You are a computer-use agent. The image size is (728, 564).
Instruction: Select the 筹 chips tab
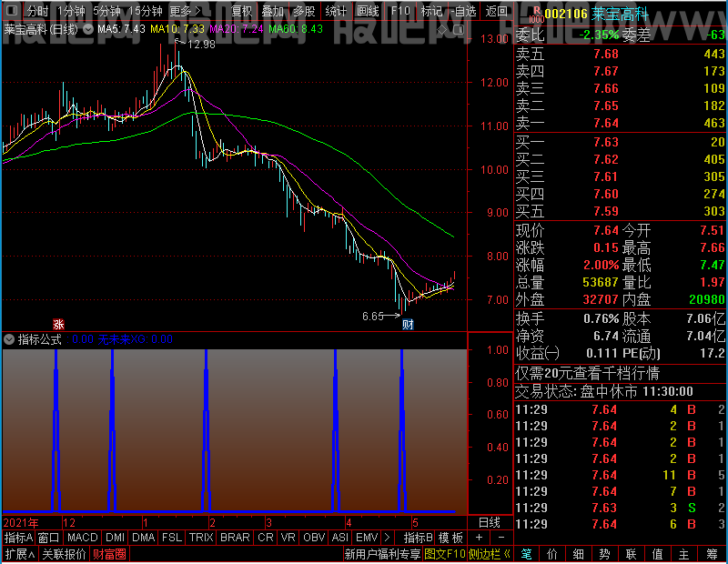(x=713, y=554)
